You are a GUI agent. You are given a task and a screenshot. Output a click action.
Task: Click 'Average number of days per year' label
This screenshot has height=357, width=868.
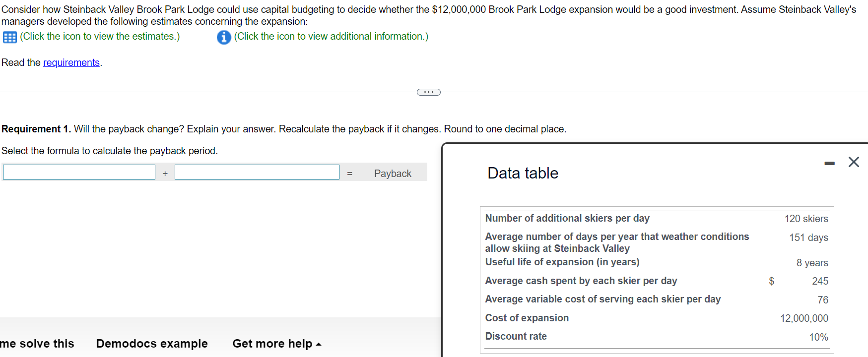click(x=617, y=242)
